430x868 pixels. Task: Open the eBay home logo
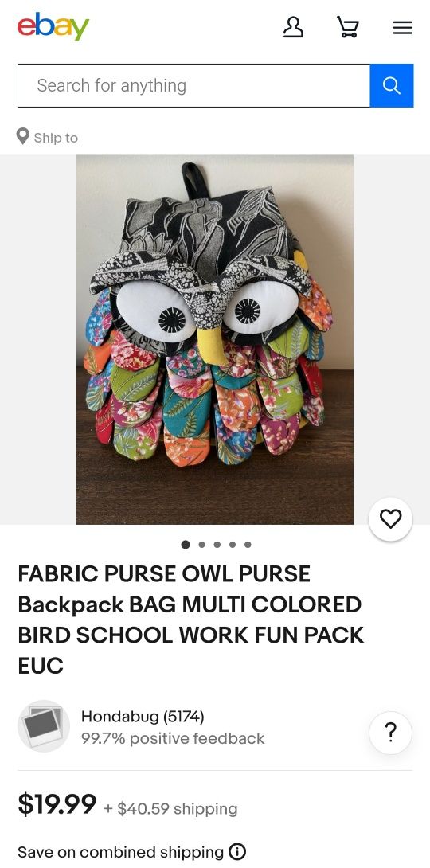point(53,26)
